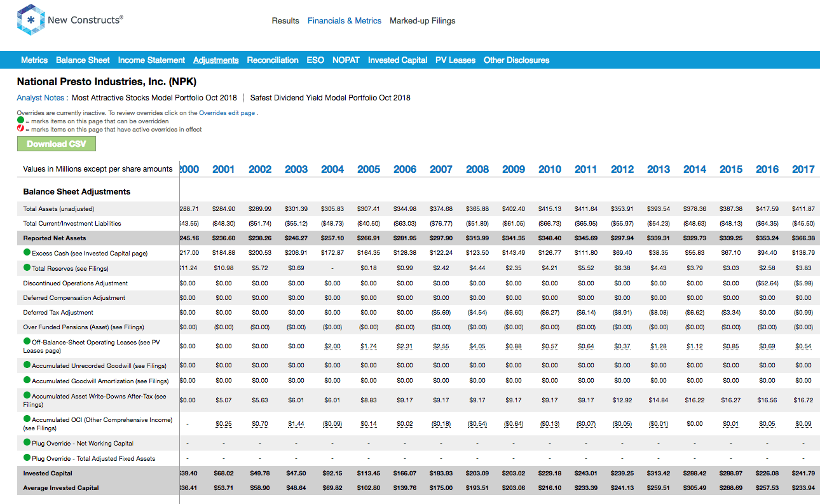Go to the Metrics section
Image resolution: width=820 pixels, height=504 pixels.
click(x=34, y=60)
